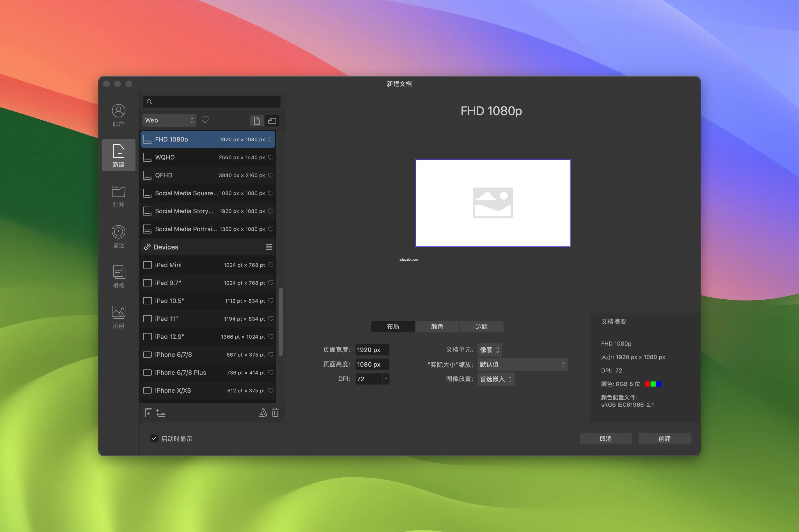Click the preset list scrollbar

tap(281, 322)
